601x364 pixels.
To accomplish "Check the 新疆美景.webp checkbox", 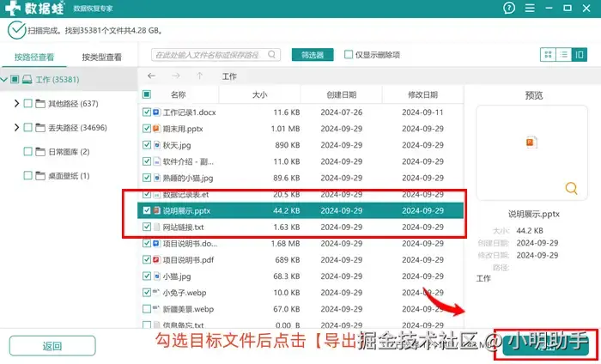I will pyautogui.click(x=147, y=309).
